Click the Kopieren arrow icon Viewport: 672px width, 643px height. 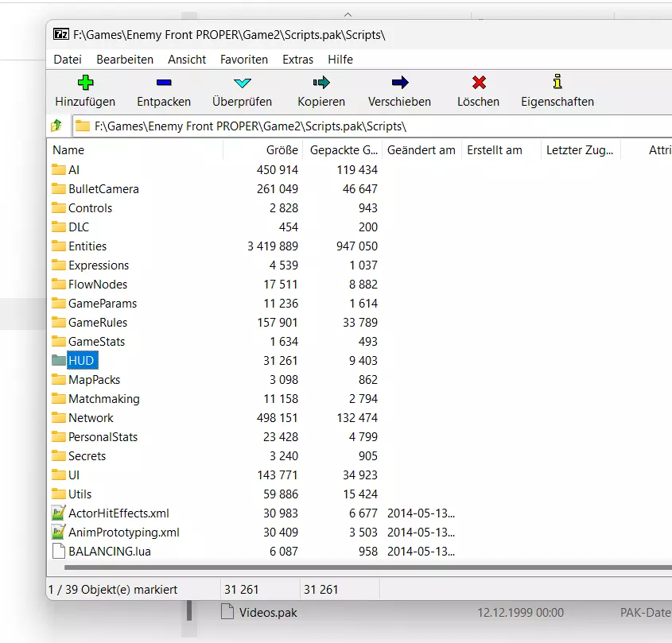[321, 82]
